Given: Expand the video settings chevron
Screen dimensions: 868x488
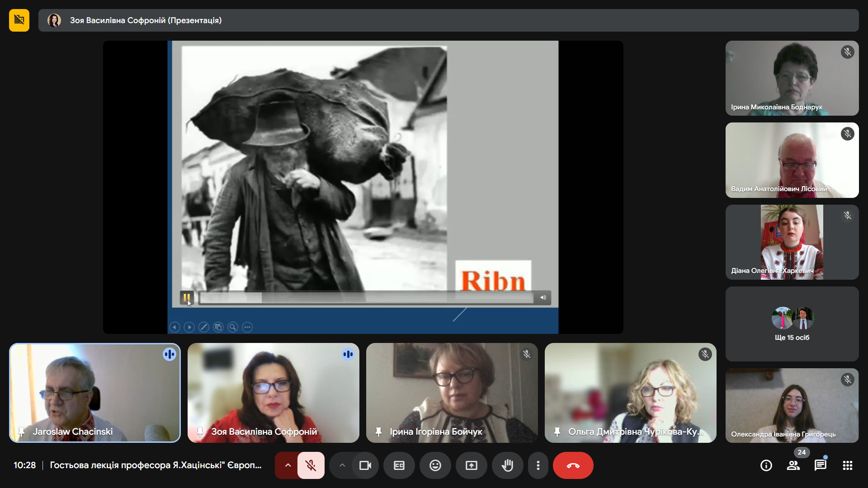Looking at the screenshot, I should coord(342,465).
